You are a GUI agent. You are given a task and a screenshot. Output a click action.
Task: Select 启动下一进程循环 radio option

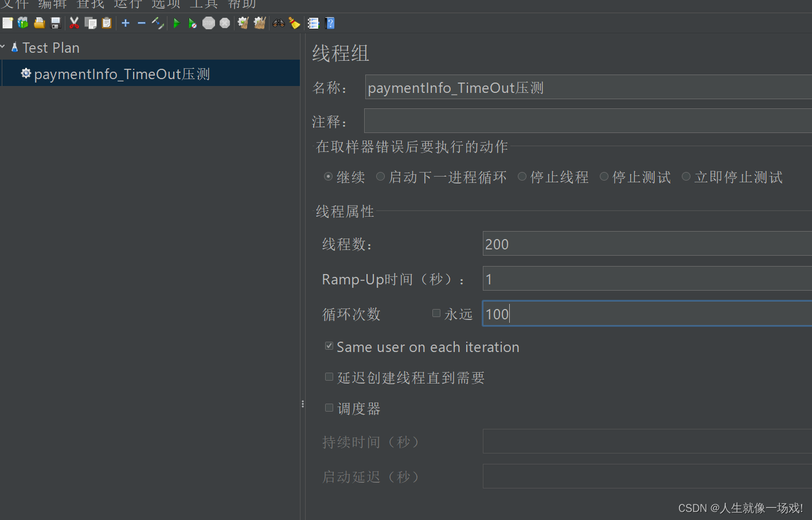[380, 177]
